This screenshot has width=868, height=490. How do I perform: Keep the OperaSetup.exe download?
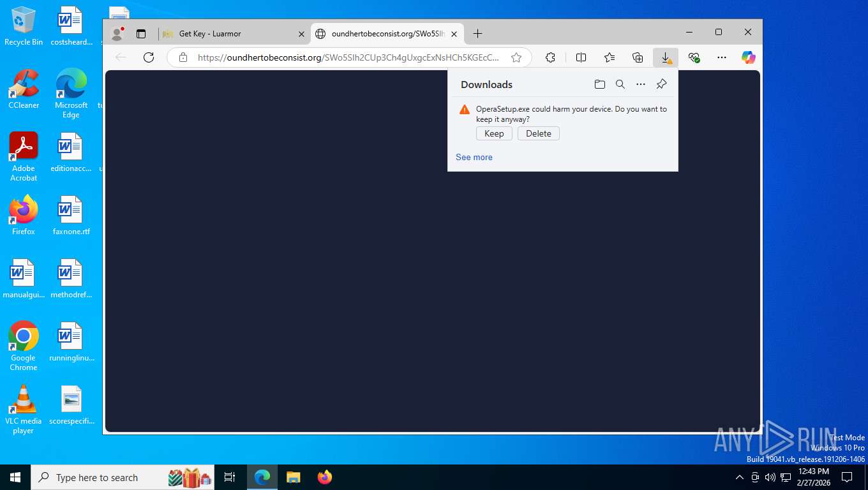494,133
